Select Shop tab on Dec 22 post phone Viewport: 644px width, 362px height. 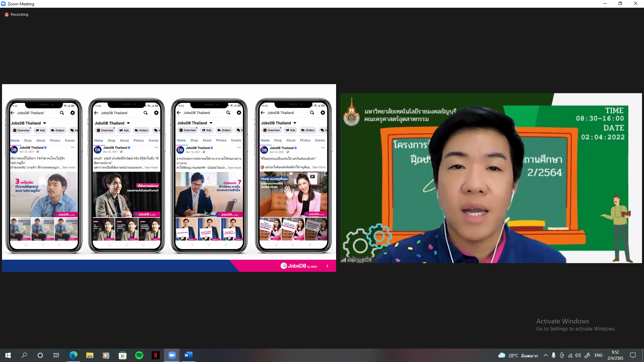pyautogui.click(x=28, y=140)
